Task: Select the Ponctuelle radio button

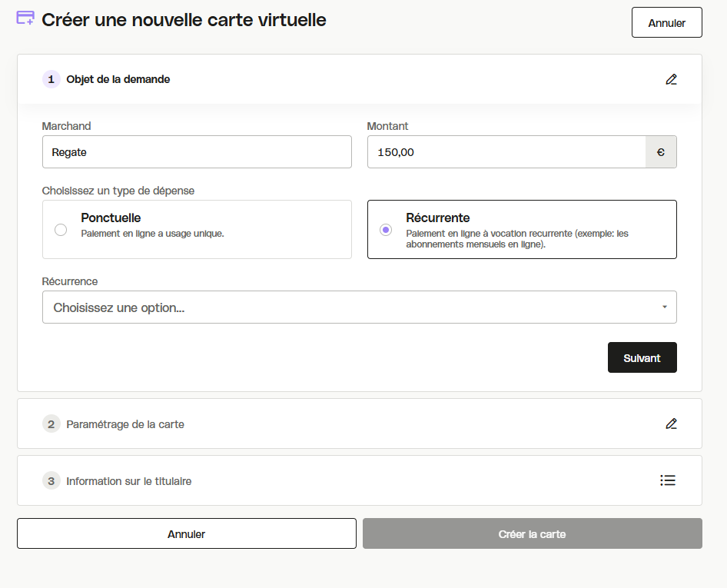Action: click(x=61, y=230)
